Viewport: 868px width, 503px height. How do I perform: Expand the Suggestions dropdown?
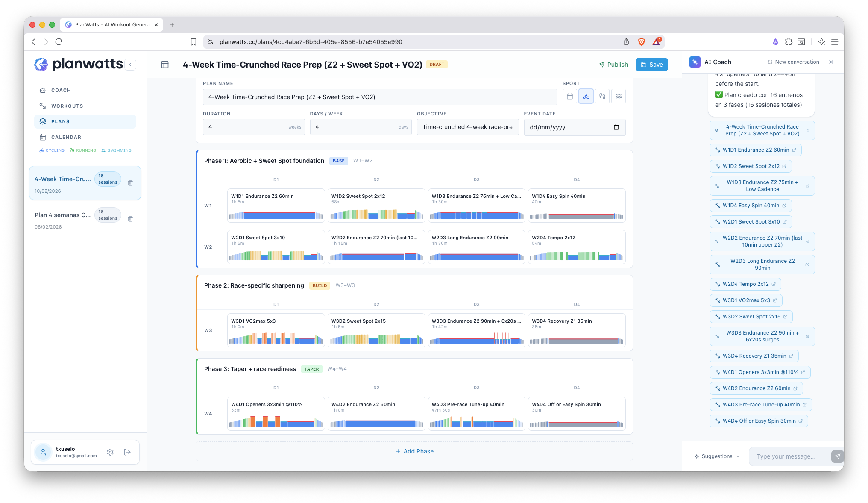(x=717, y=456)
